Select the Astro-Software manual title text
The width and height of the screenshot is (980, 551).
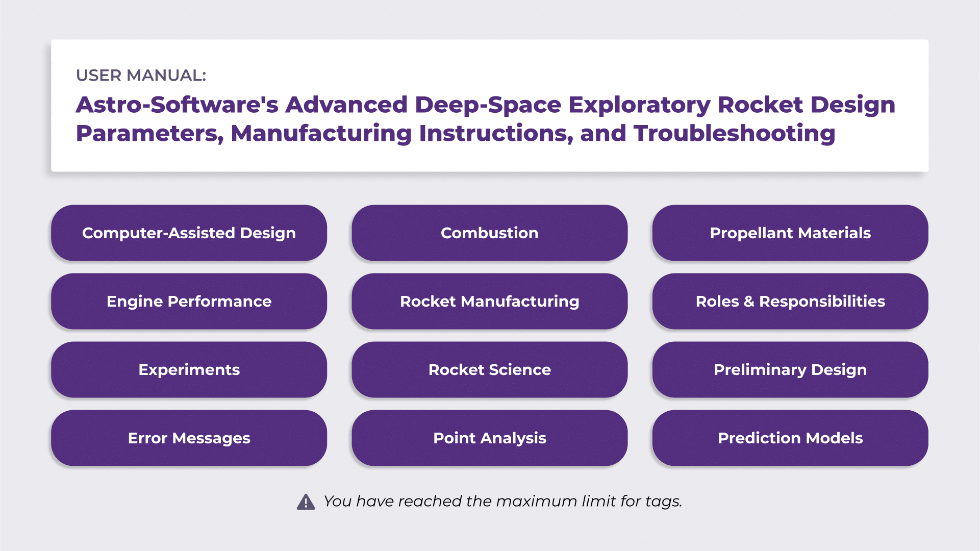coord(485,119)
